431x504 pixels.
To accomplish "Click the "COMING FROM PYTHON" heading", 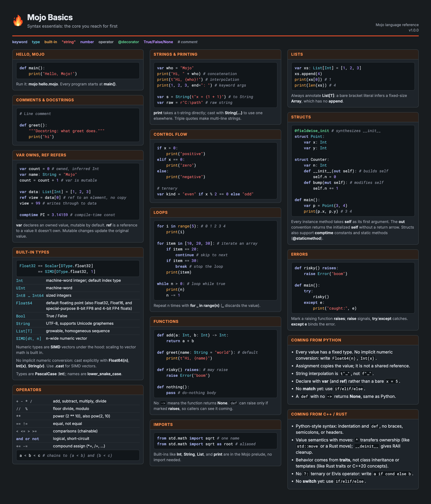I will 316,340.
